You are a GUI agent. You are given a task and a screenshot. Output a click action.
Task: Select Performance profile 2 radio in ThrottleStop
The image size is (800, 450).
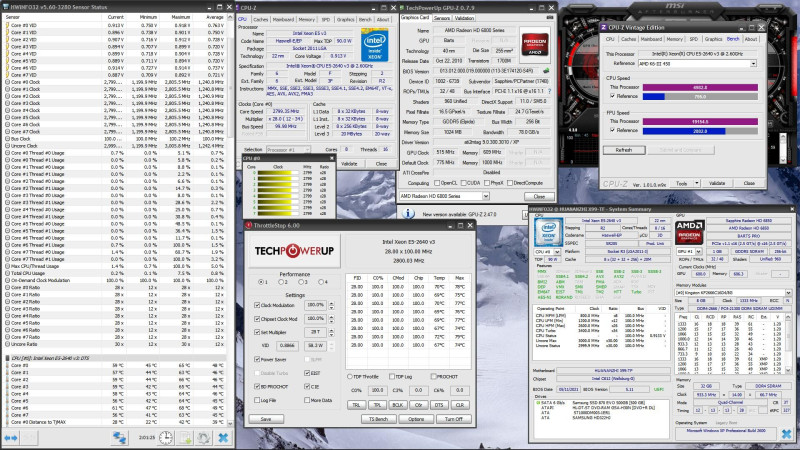(281, 282)
